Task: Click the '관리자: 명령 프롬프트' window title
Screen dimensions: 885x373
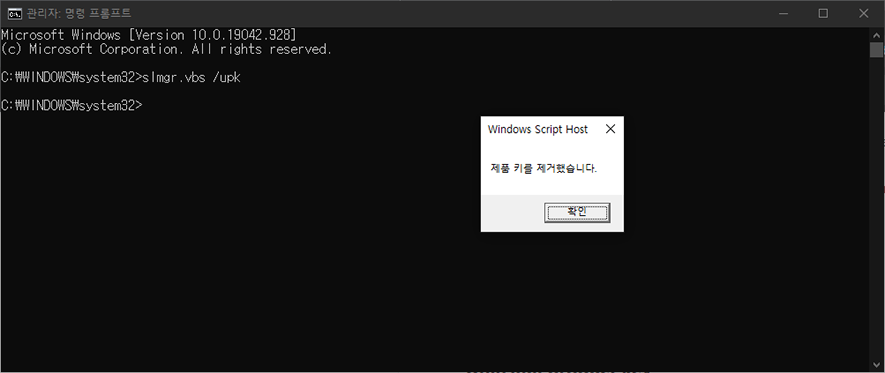Action: tap(79, 14)
